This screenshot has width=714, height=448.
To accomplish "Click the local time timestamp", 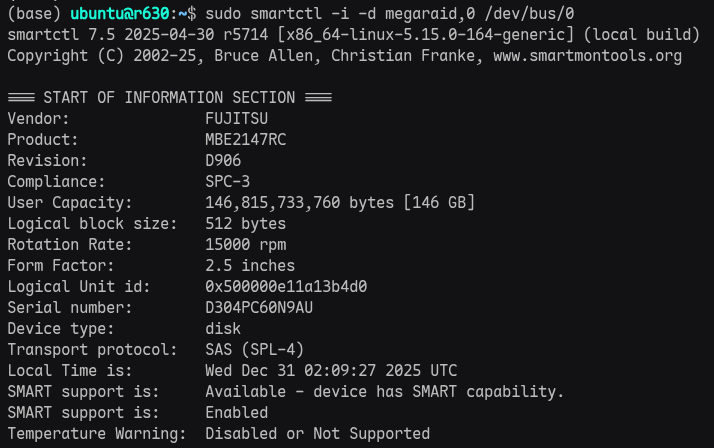I will coord(331,371).
